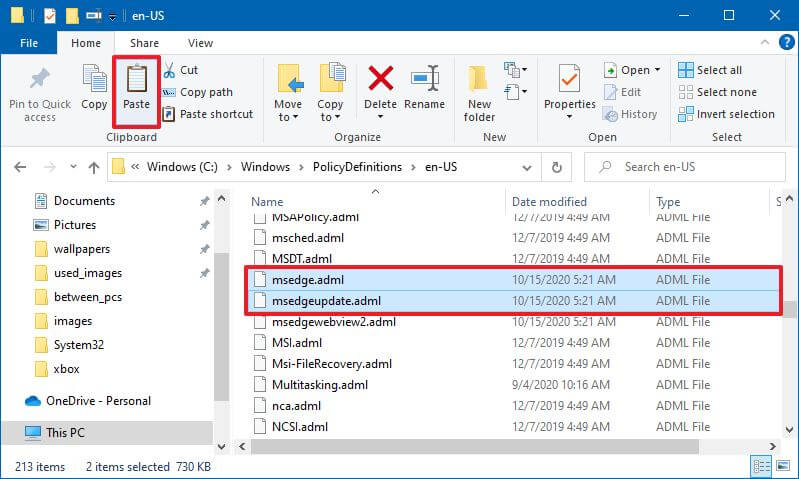This screenshot has width=799, height=479.
Task: Sort by Name column header
Action: (x=267, y=202)
